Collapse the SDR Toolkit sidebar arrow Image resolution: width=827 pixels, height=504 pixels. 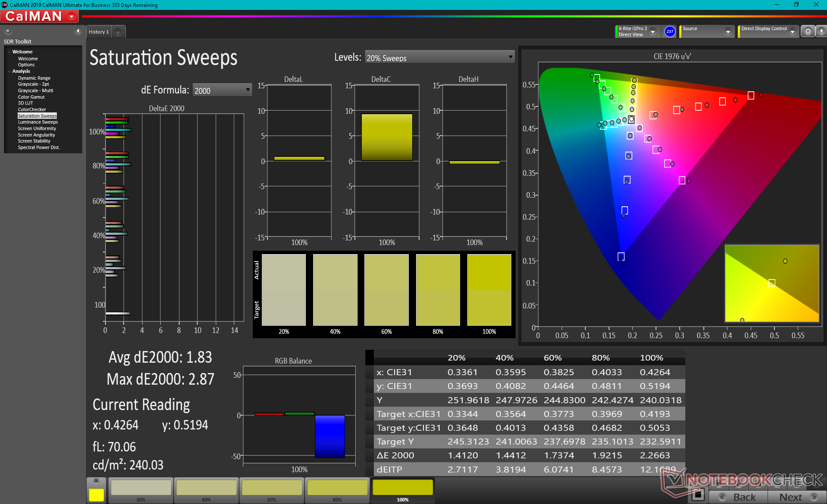pos(78,31)
